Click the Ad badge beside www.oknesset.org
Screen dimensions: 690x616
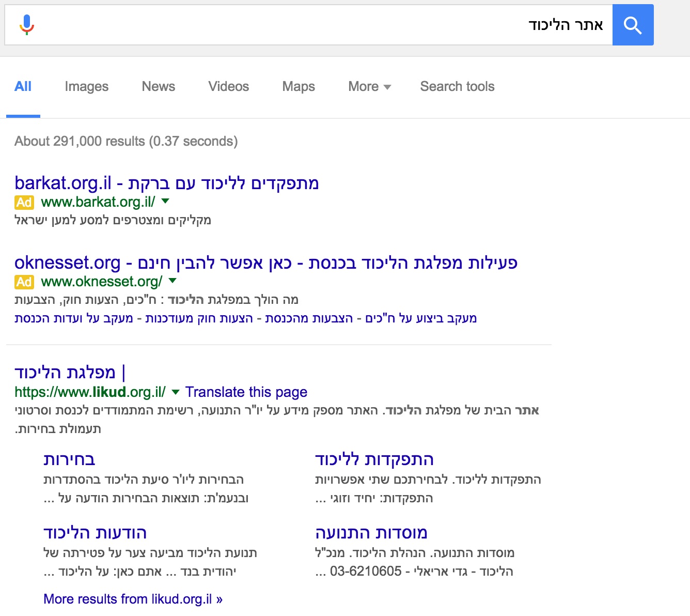24,282
